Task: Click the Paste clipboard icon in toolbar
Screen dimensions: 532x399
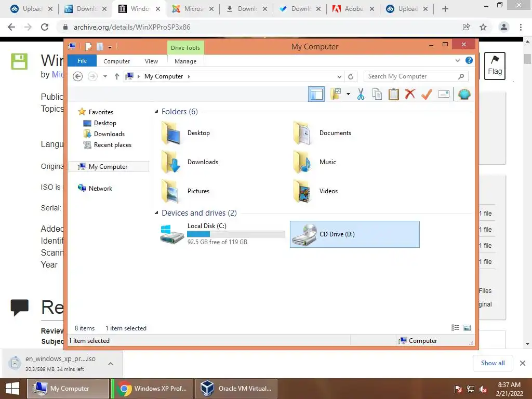Action: (x=394, y=94)
